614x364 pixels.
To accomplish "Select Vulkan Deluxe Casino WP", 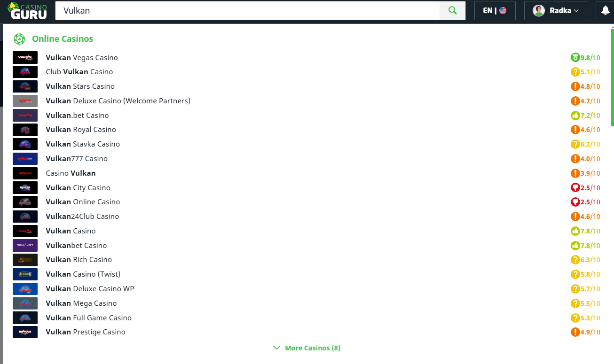I will click(x=90, y=289).
